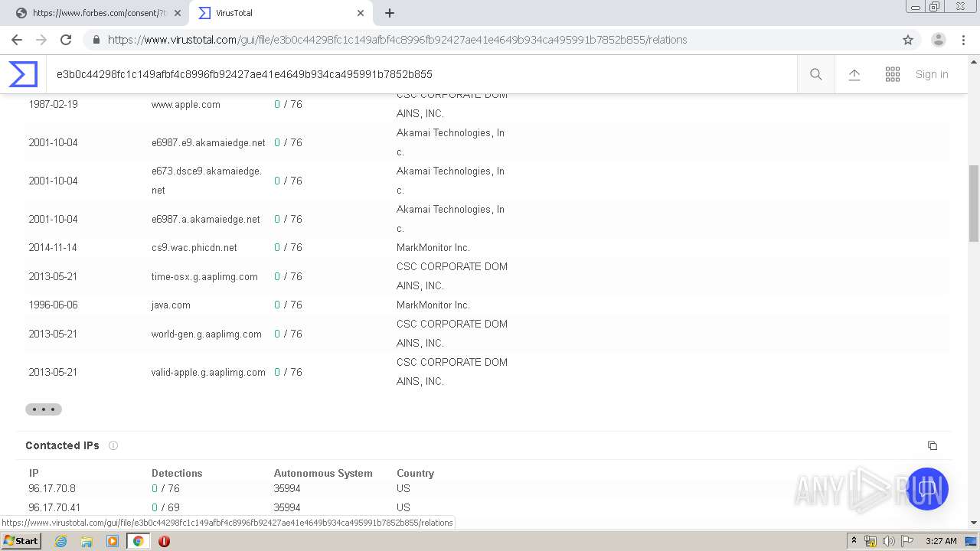
Task: Show hidden tray icons arrow
Action: point(854,541)
